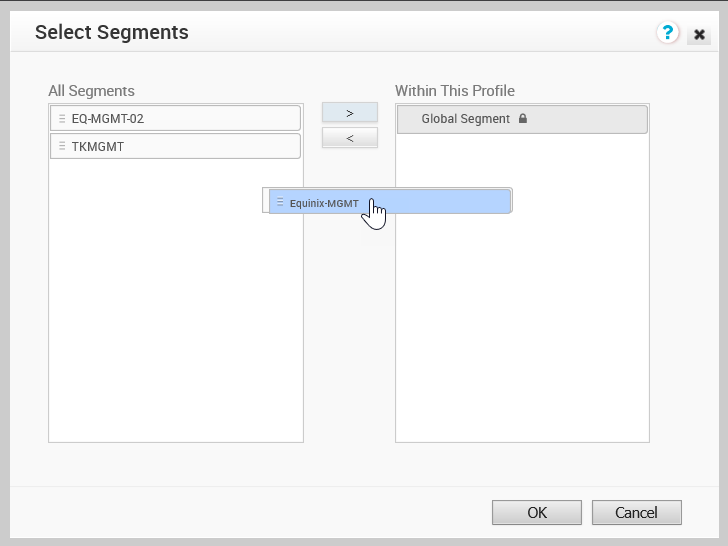Grab the drag handle of EQ-MGMT-02
Image resolution: width=728 pixels, height=546 pixels.
click(62, 118)
